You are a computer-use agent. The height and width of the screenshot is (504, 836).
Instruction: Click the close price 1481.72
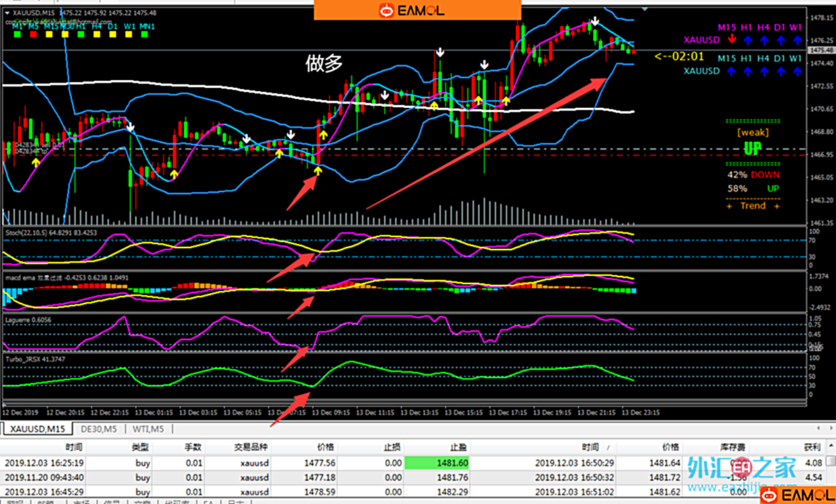coord(666,477)
